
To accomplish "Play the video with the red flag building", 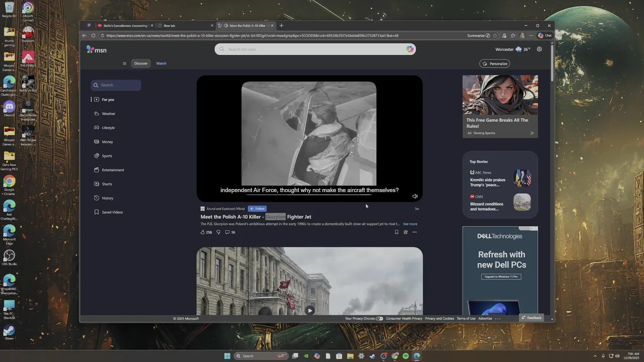I will (x=309, y=310).
